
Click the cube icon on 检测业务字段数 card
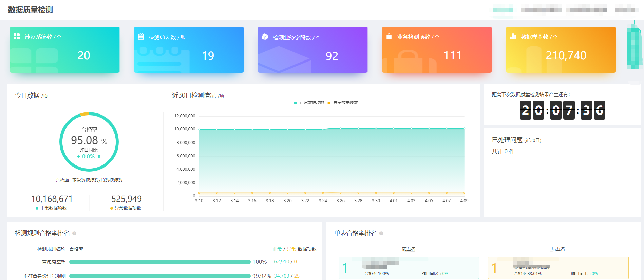click(265, 37)
